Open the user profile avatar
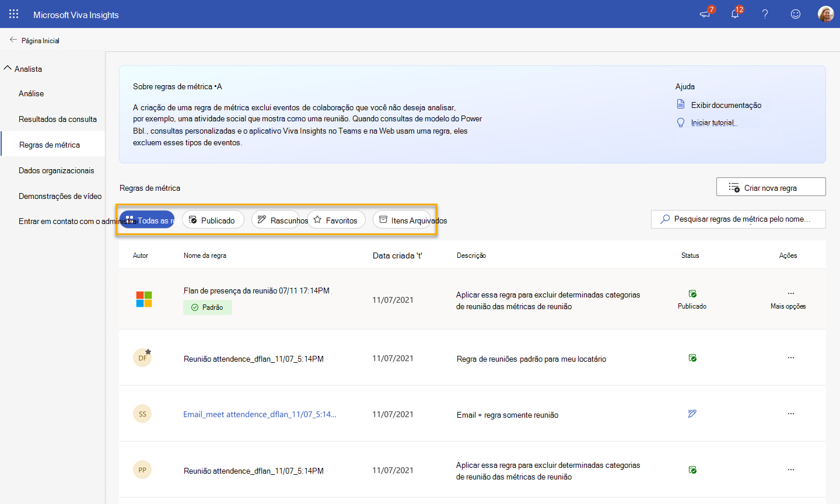Viewport: 840px width, 504px height. pos(825,13)
